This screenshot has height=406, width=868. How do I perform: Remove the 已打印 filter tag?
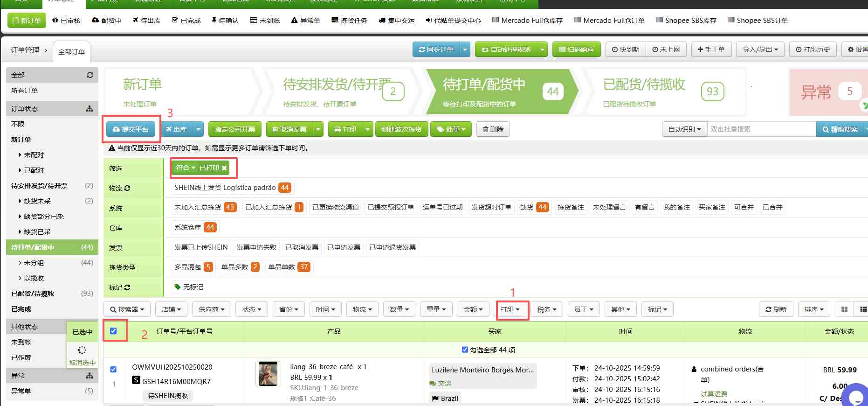[x=224, y=168]
